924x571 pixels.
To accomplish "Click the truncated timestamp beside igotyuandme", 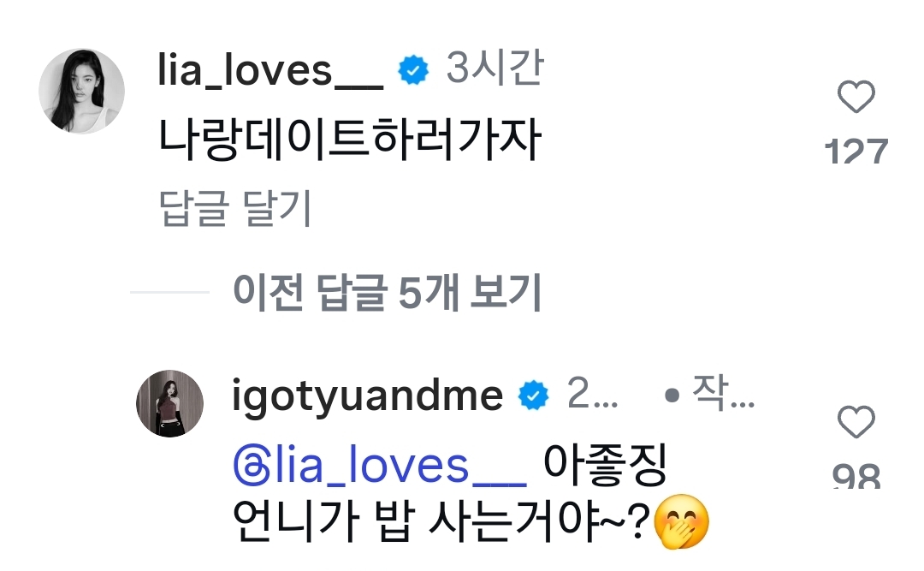I will pos(590,396).
